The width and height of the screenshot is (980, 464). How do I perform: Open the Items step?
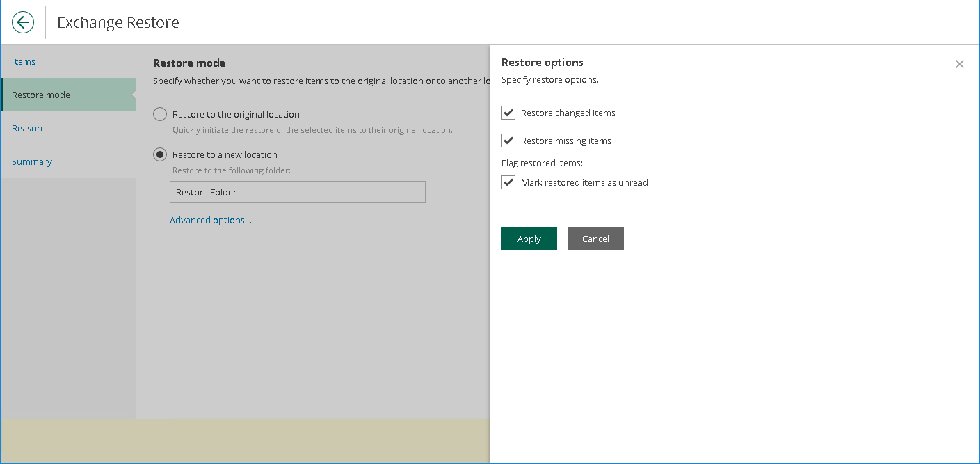pos(24,62)
